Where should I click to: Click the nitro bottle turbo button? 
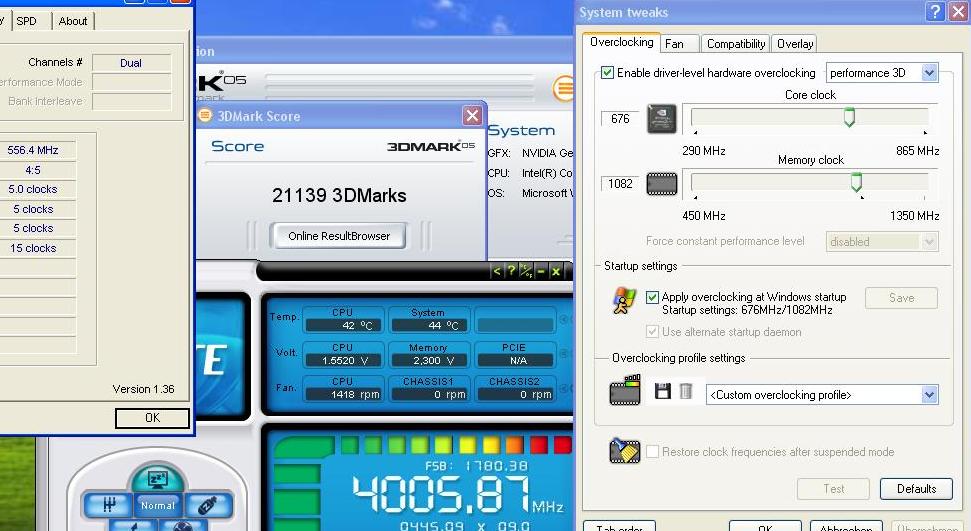pyautogui.click(x=208, y=505)
